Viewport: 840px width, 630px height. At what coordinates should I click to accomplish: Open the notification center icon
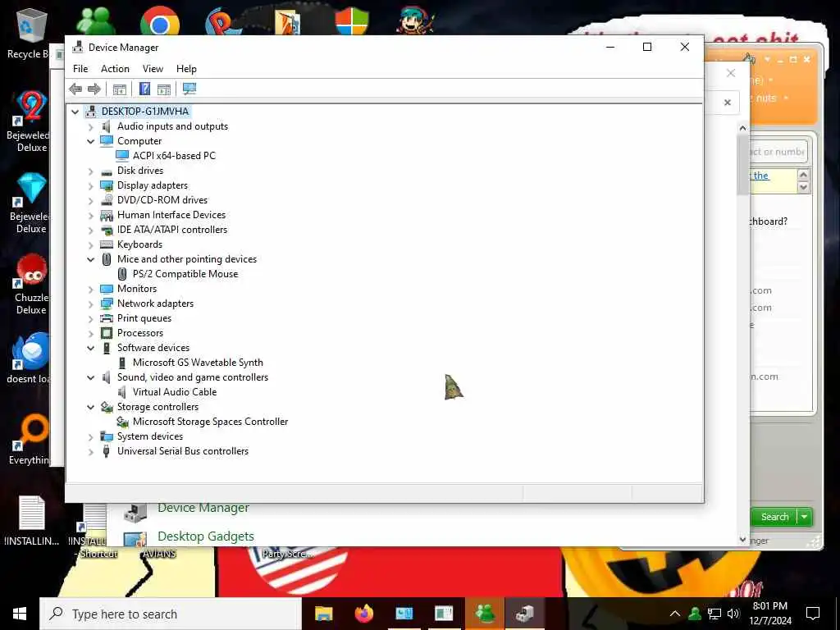(813, 614)
